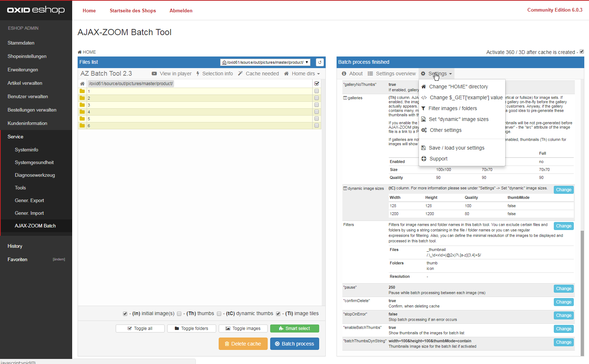Check the checkbox for folder 5

tap(317, 119)
